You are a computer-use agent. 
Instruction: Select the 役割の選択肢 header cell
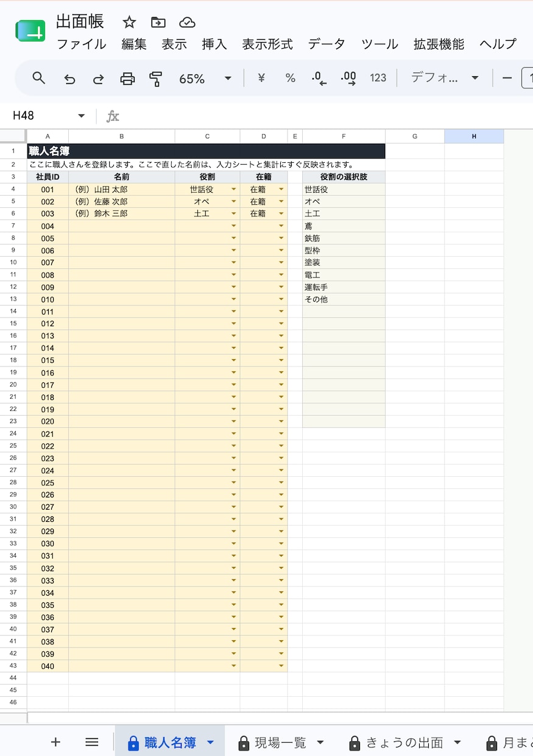click(344, 177)
